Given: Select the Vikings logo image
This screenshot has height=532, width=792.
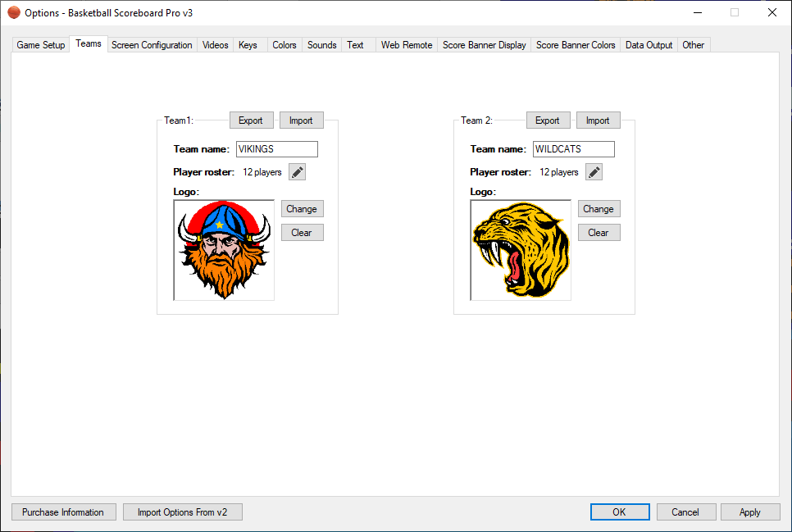Looking at the screenshot, I should (224, 250).
